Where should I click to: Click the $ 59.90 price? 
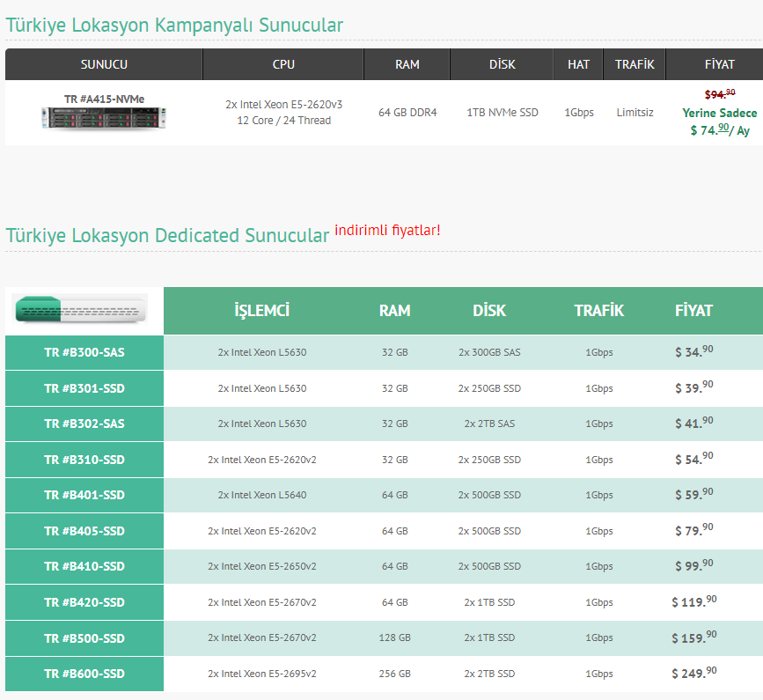point(693,494)
